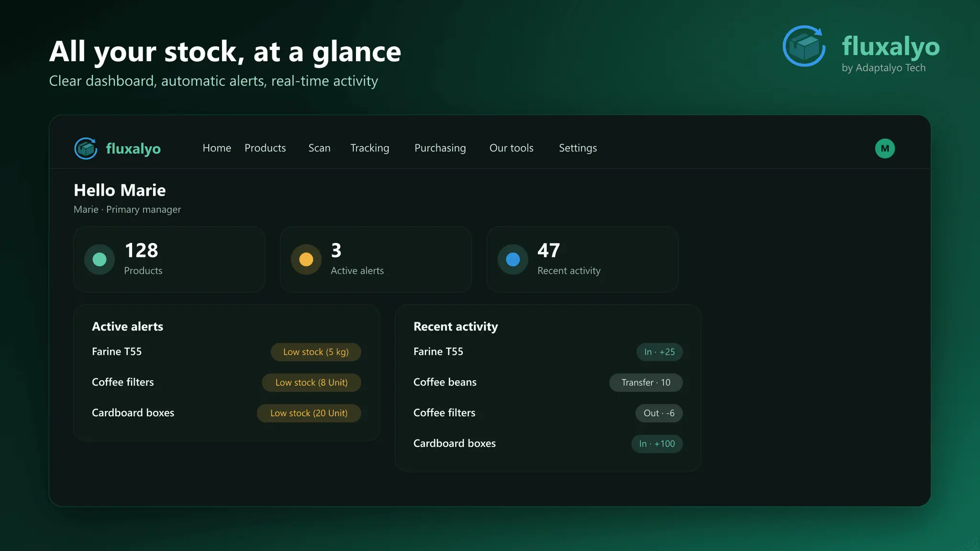Click the Active alerts panel heading
This screenshot has width=980, height=551.
pos(127,327)
